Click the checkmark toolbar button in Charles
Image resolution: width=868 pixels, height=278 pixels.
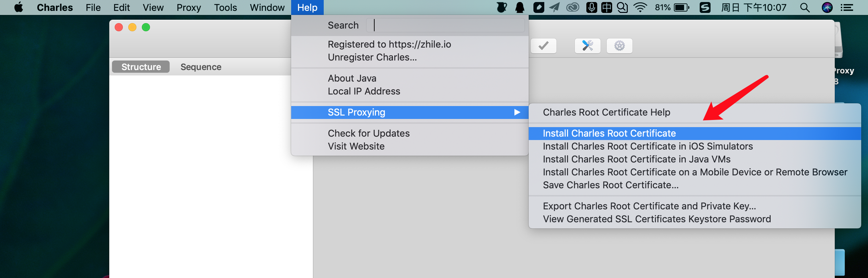[x=544, y=46]
